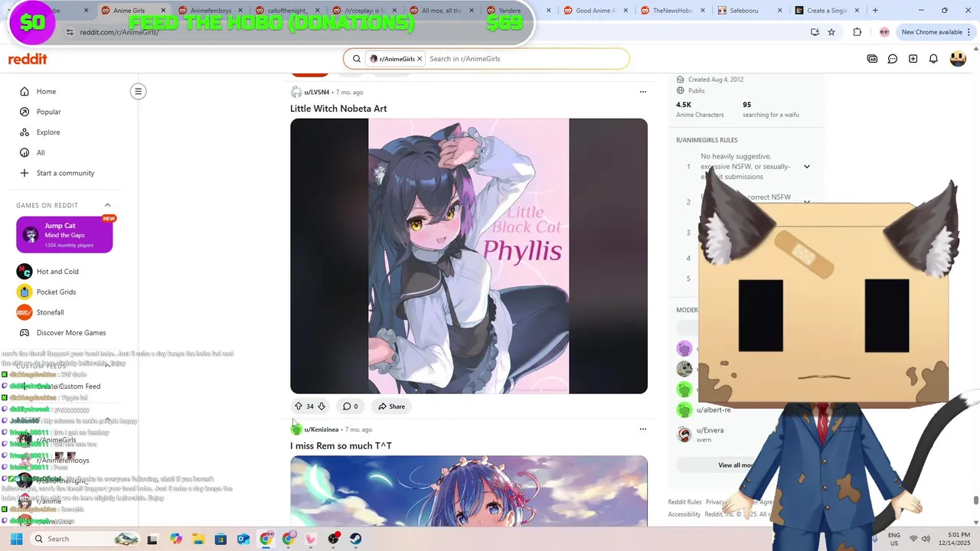Open the Popular feed
This screenshot has height=551, width=980.
pos(48,112)
